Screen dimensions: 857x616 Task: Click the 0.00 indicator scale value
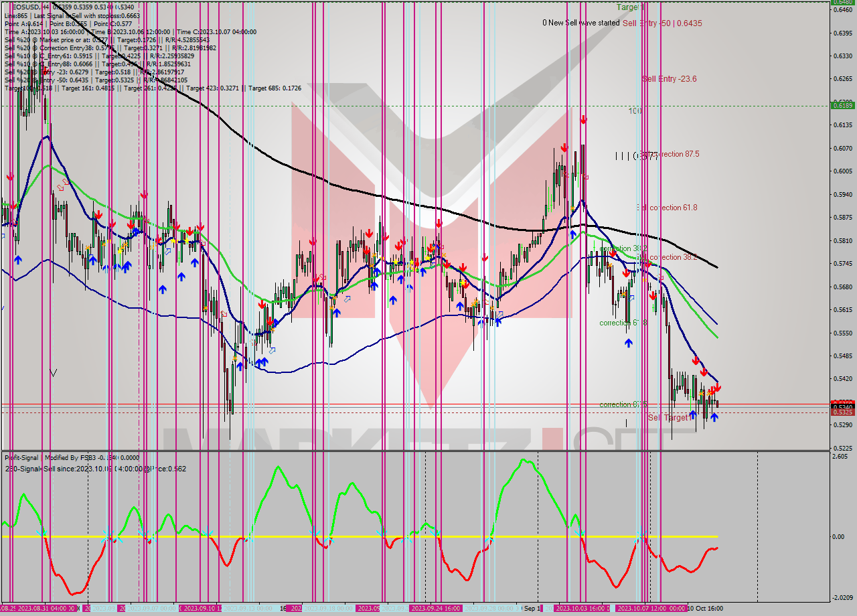click(x=838, y=536)
